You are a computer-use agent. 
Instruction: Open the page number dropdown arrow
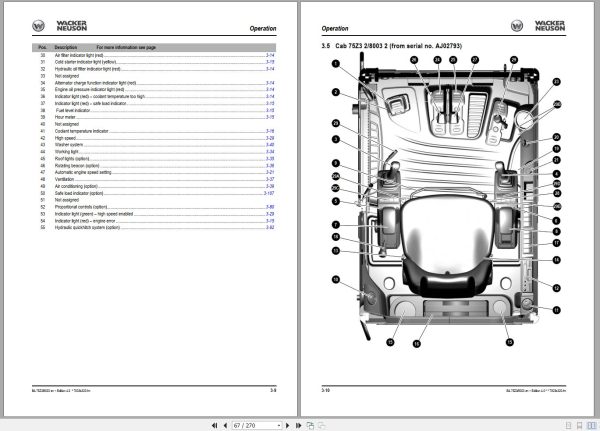click(x=279, y=425)
